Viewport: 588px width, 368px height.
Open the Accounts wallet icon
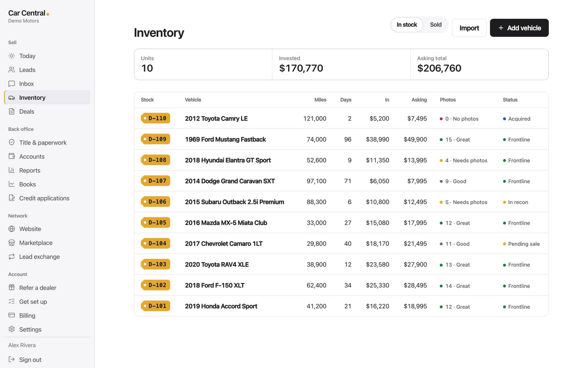click(x=12, y=156)
